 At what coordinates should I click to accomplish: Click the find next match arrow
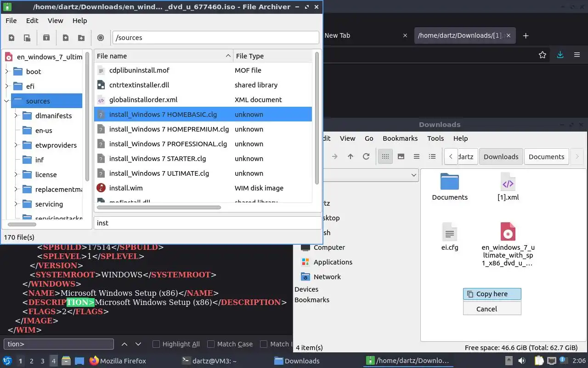pos(138,344)
